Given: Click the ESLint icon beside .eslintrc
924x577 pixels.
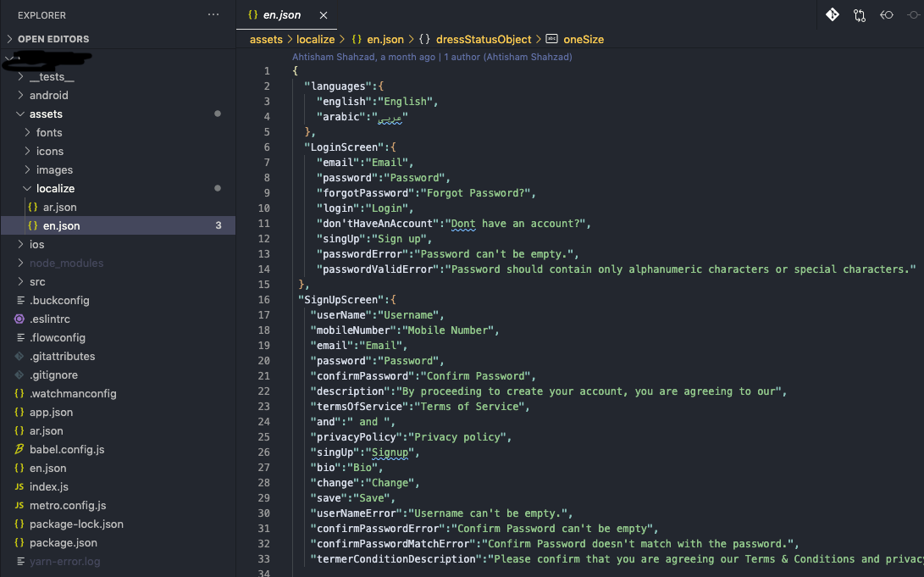Looking at the screenshot, I should tap(19, 319).
